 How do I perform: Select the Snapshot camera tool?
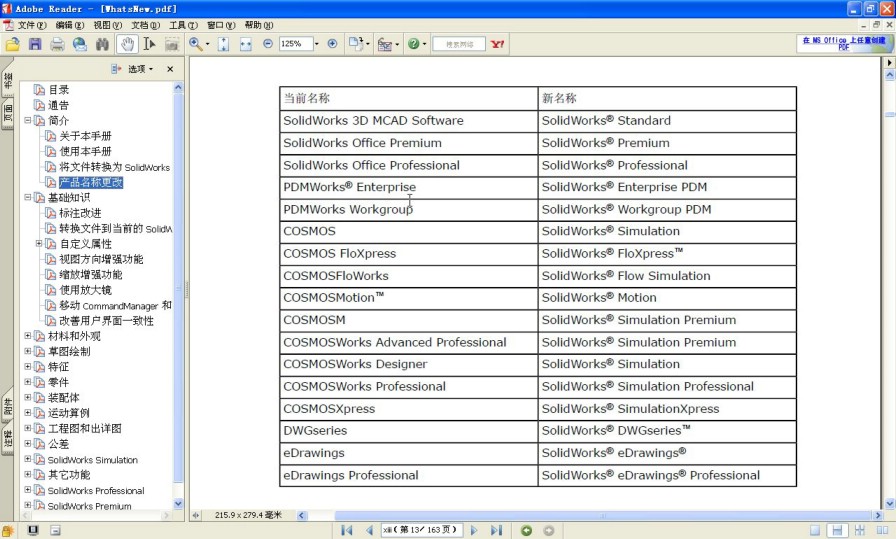(171, 44)
